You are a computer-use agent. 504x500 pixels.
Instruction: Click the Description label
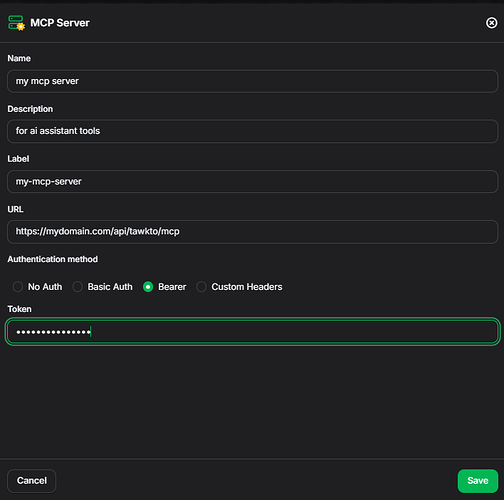pyautogui.click(x=30, y=109)
